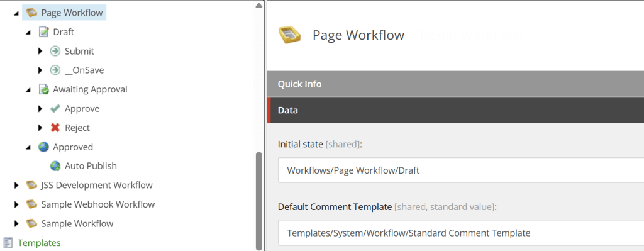The width and height of the screenshot is (644, 251).
Task: Select the Approved globe icon
Action: [x=43, y=147]
